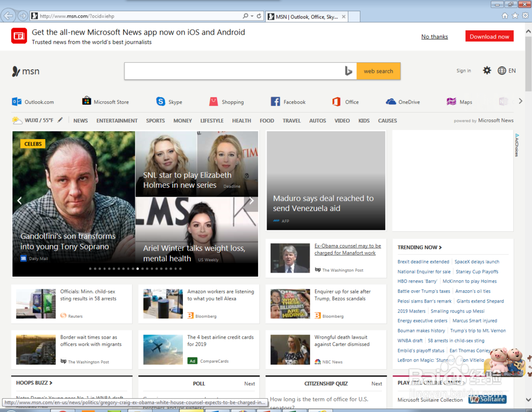Click the No thanks link
532x412 pixels.
(x=434, y=37)
